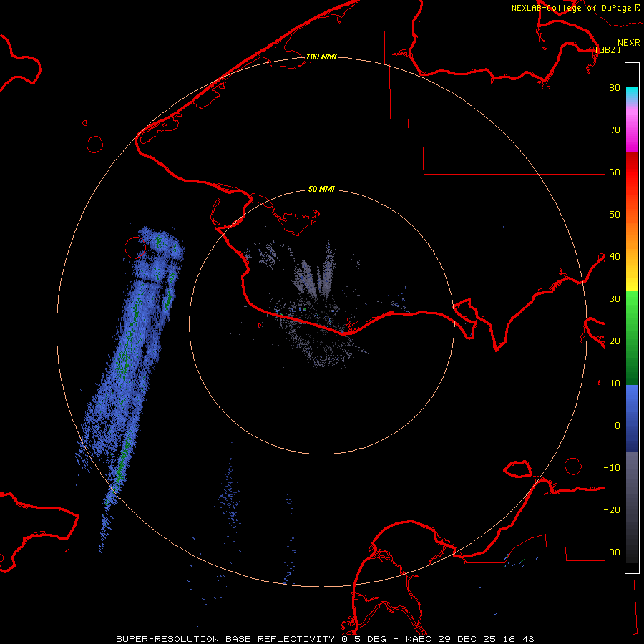Click the small red circle near the blue echo band
Viewport: 644px width, 644px height.
[135, 248]
